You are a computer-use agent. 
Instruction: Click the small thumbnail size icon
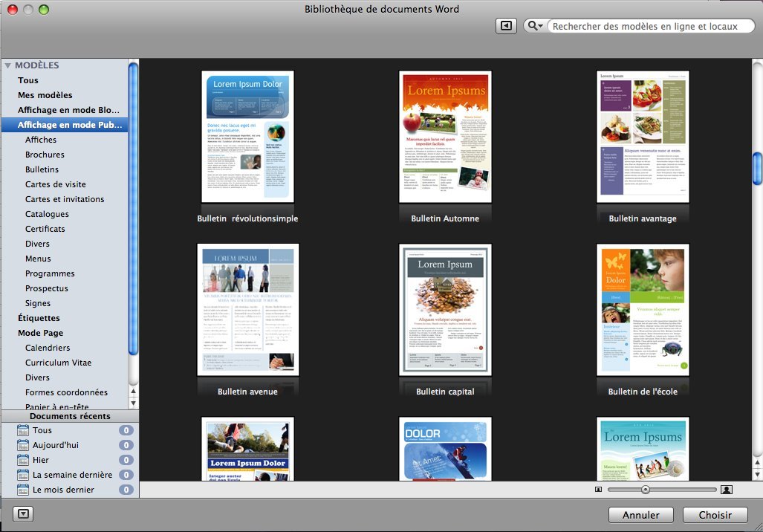click(x=599, y=490)
